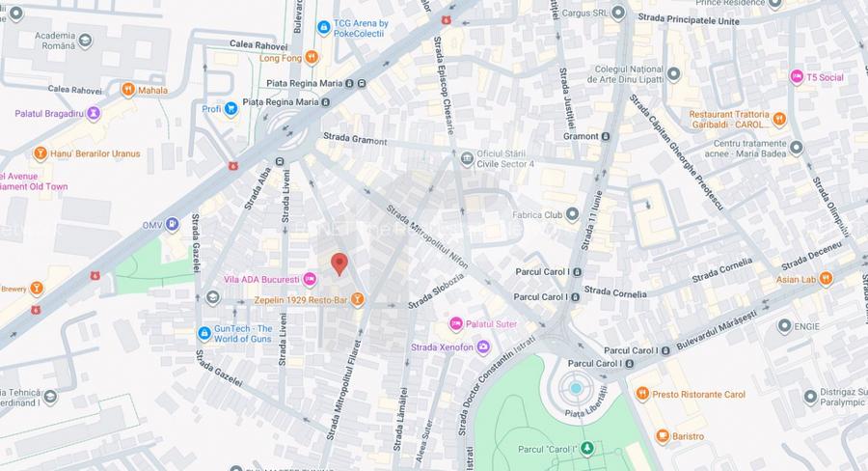Open the Presto Ristorante Carol label
This screenshot has width=868, height=471.
[x=698, y=395]
